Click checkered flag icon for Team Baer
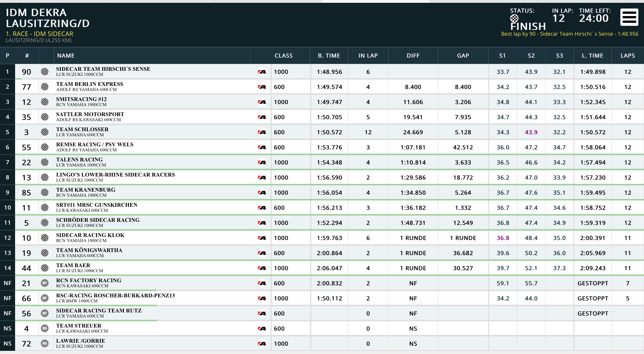The width and height of the screenshot is (644, 354). tap(45, 268)
